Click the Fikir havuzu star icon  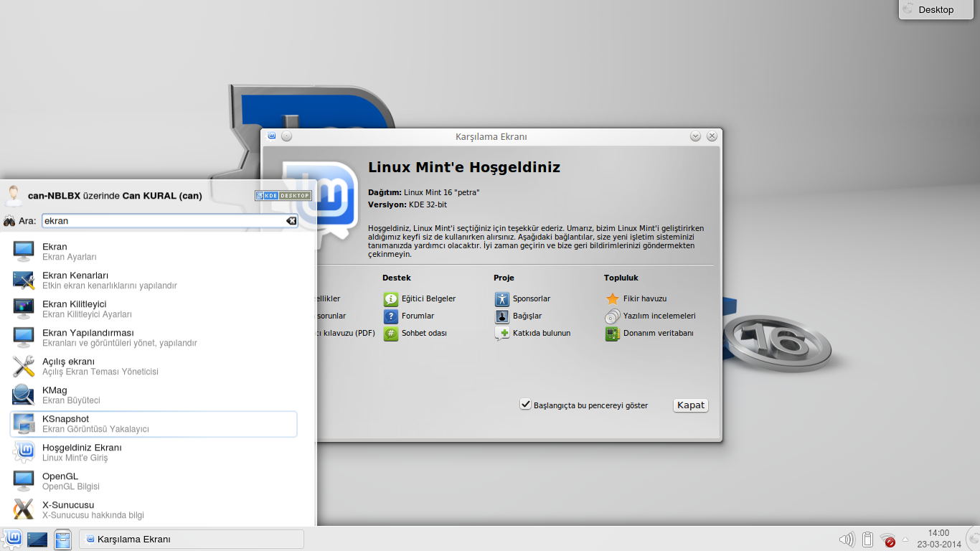[612, 299]
